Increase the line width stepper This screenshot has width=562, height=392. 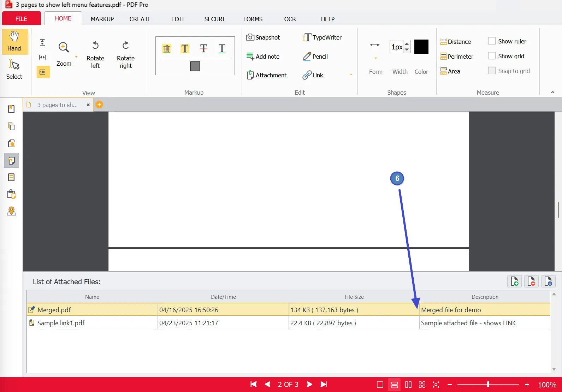pyautogui.click(x=407, y=44)
